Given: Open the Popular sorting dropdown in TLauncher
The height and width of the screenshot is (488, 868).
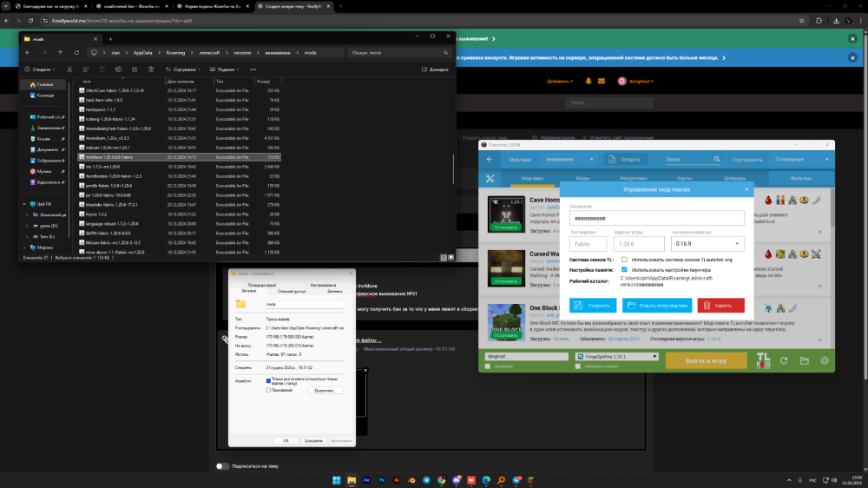Looking at the screenshot, I should 801,160.
